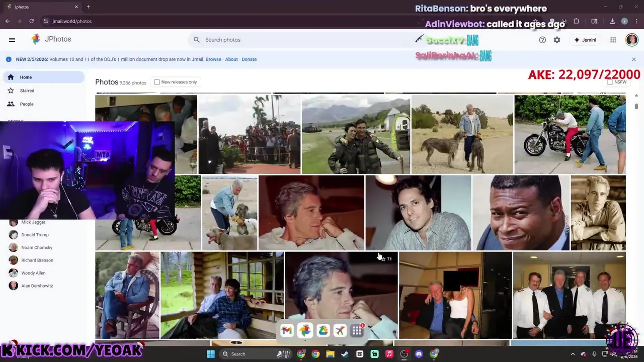The width and height of the screenshot is (644, 362).
Task: Open the Chrome profile Y avatar
Action: [x=624, y=21]
